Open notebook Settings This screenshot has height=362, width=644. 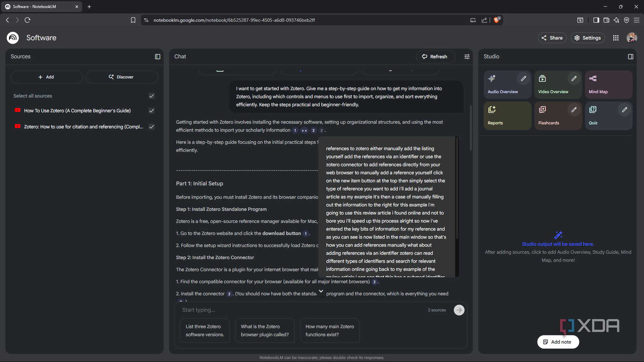point(588,38)
